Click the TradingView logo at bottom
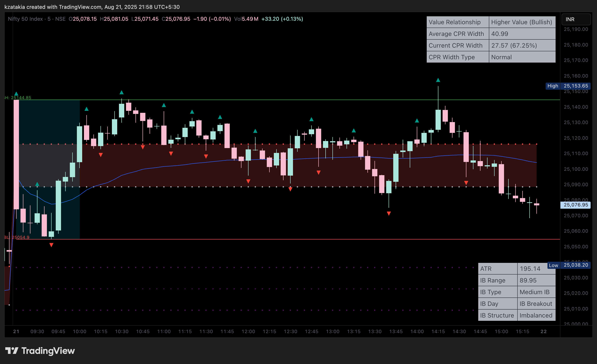 pyautogui.click(x=40, y=351)
